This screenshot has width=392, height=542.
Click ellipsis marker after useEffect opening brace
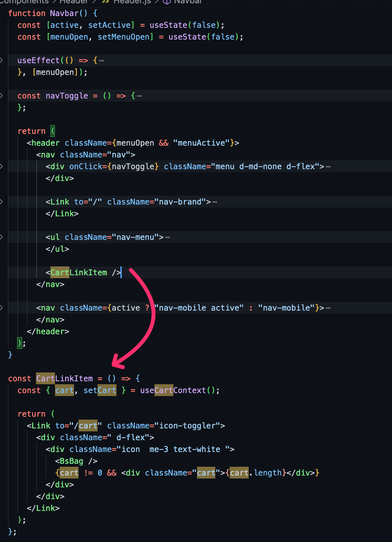click(101, 61)
